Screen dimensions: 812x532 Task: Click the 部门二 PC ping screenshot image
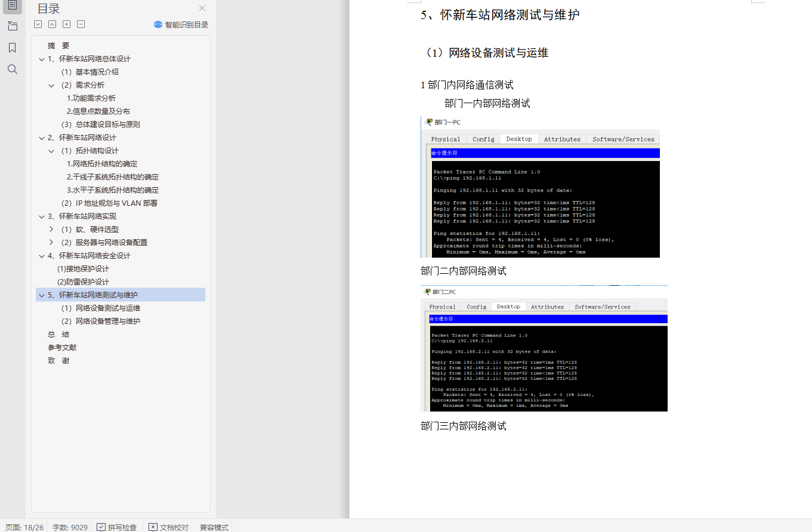[544, 348]
